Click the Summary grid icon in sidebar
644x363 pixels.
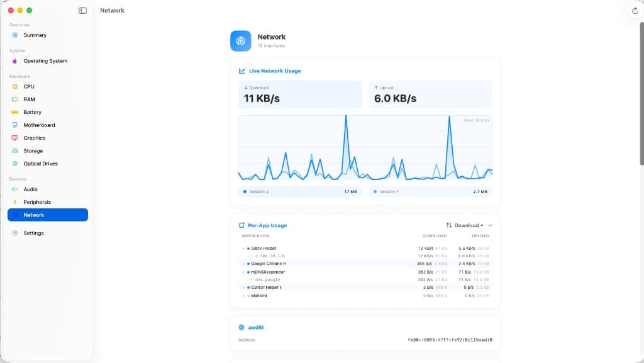coord(15,35)
